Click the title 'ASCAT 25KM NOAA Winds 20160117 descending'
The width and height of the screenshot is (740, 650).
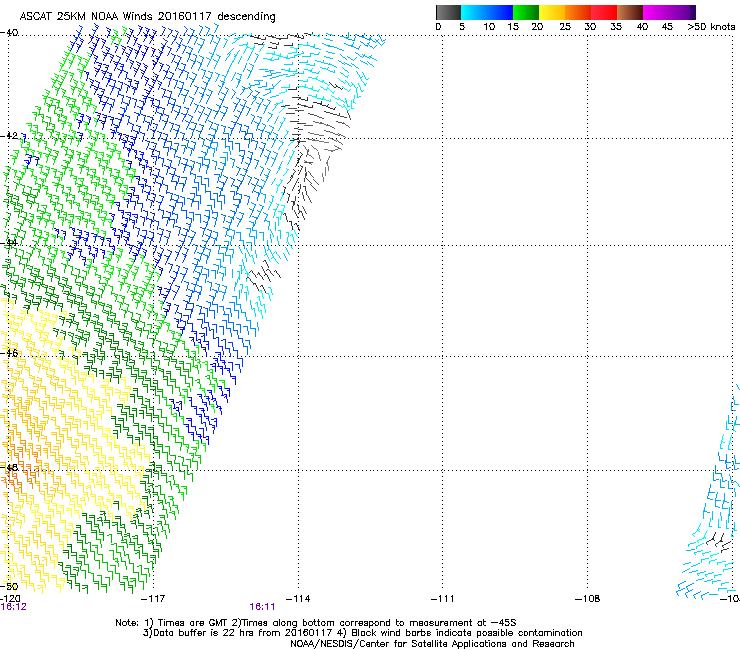pyautogui.click(x=147, y=17)
